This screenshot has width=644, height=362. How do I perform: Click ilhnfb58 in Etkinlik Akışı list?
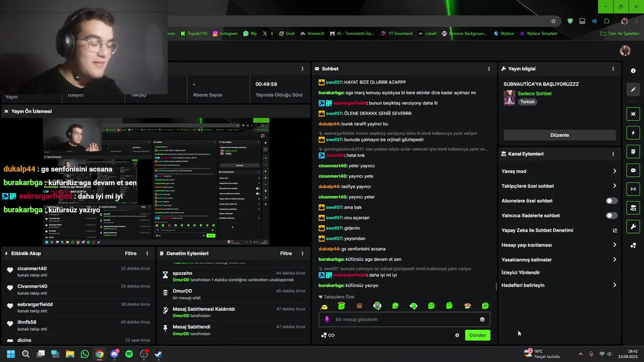27,322
